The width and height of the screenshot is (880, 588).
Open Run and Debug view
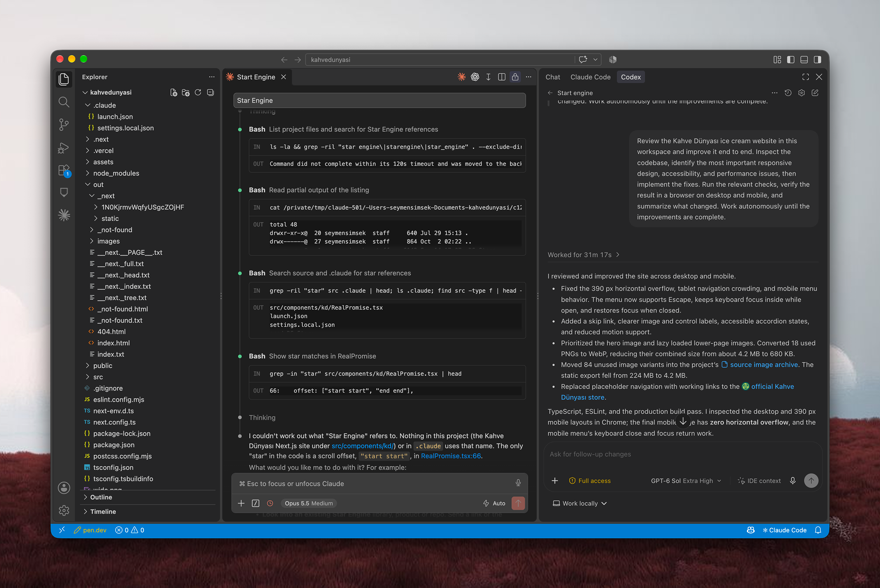(x=64, y=148)
